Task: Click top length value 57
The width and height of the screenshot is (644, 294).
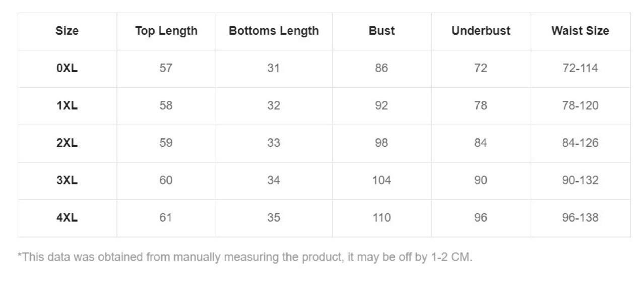Action: [166, 68]
